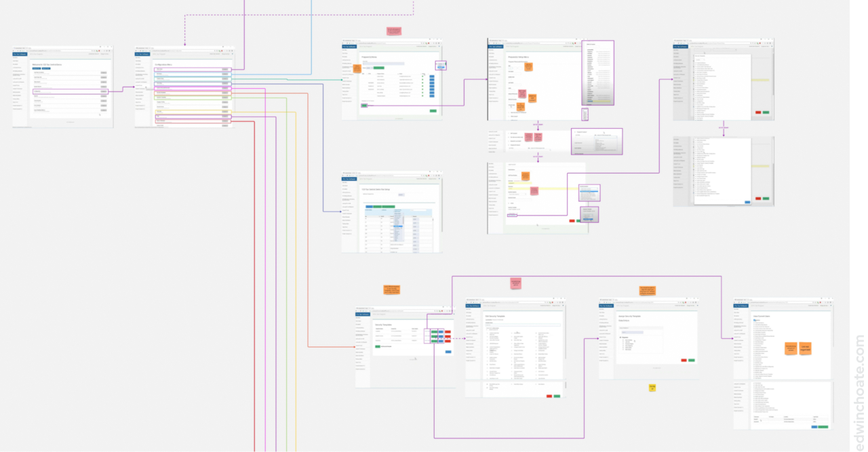Select the Welcome to CCH Tax Central screen mockup
Viewport: 868px width, 452px height.
pyautogui.click(x=62, y=87)
